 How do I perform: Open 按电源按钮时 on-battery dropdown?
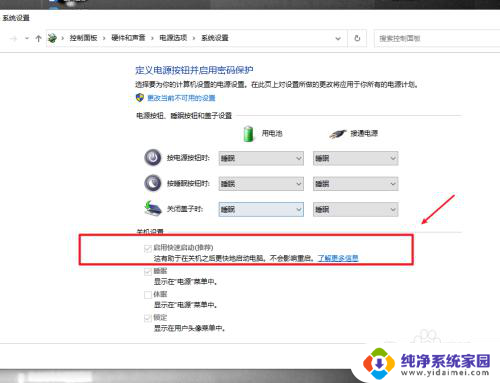point(261,158)
